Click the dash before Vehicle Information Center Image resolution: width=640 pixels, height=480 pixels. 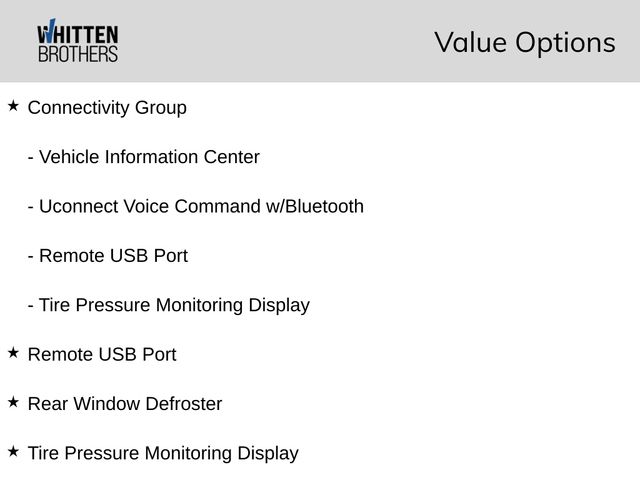(31, 157)
